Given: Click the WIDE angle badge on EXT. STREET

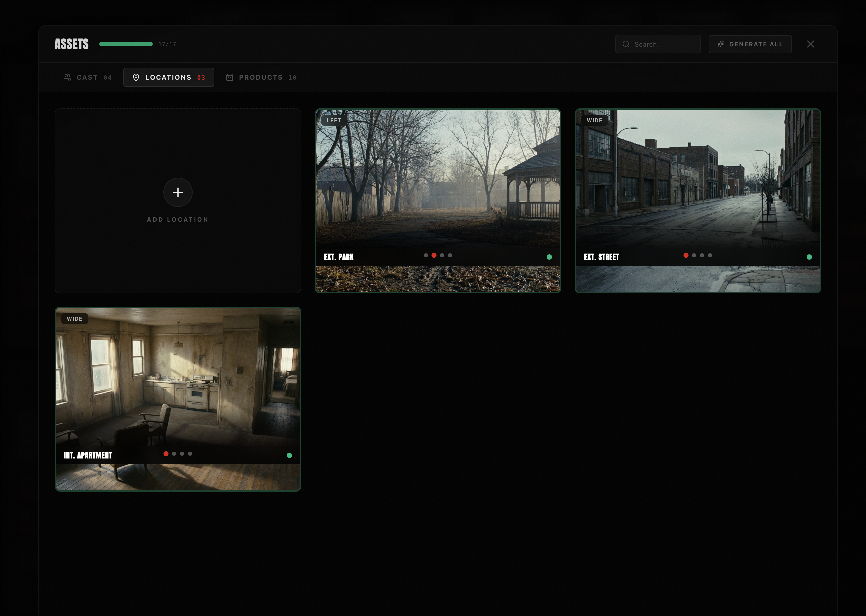Looking at the screenshot, I should (594, 120).
